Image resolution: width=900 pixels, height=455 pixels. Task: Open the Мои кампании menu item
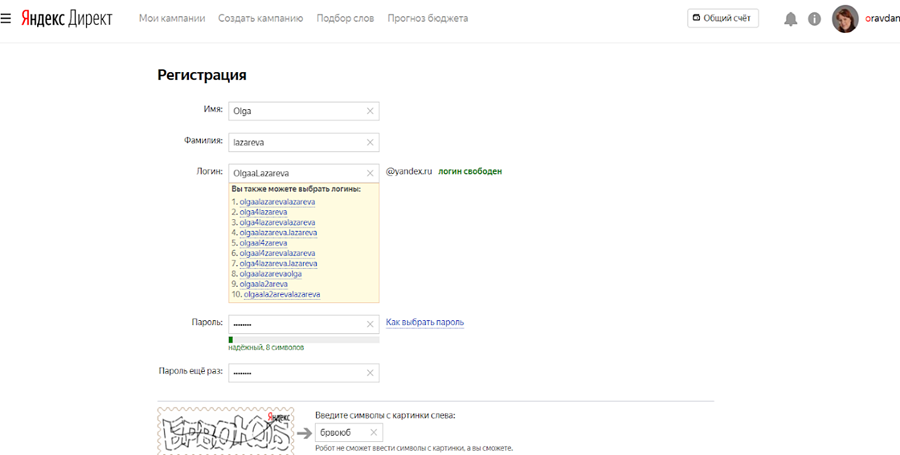[x=171, y=19]
